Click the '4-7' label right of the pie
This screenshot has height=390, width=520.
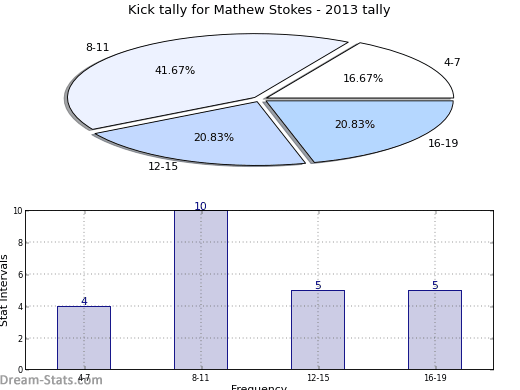click(x=452, y=62)
